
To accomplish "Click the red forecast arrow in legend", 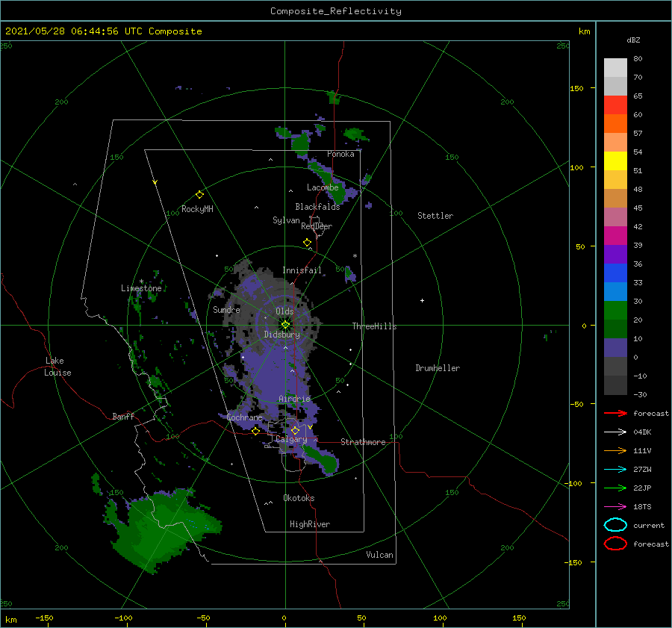I will click(x=615, y=413).
